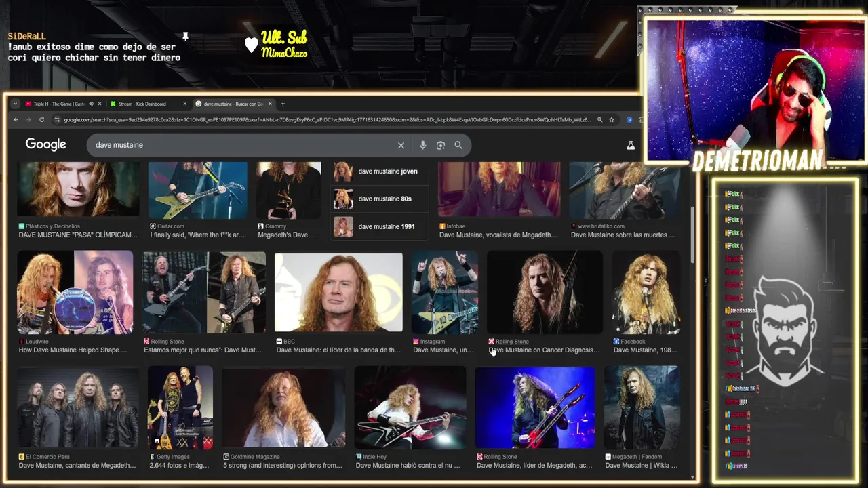Open Infobae 'vocalista de Megadeth' result
The image size is (868, 488).
(x=499, y=190)
